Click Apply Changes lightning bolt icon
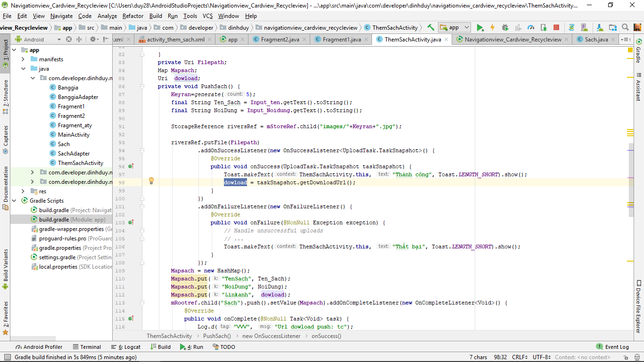 (492, 28)
